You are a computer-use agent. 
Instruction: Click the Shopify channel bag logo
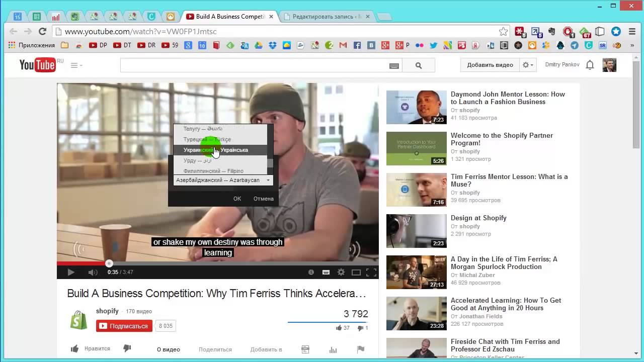point(79,319)
